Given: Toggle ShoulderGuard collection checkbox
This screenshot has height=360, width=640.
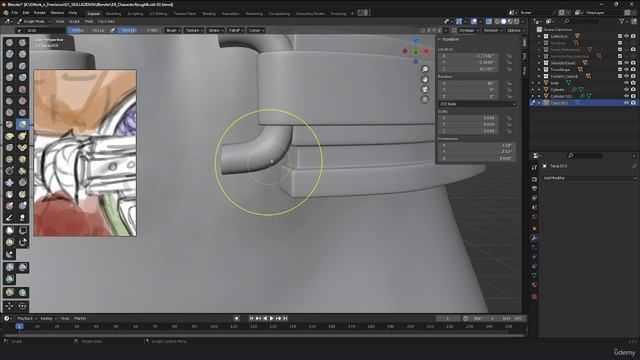Looking at the screenshot, I should [x=620, y=63].
